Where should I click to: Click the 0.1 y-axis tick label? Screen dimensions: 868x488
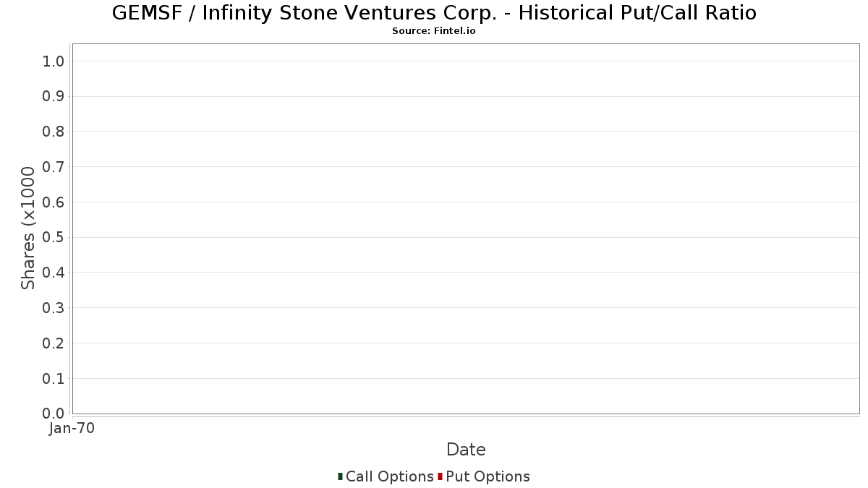point(54,379)
